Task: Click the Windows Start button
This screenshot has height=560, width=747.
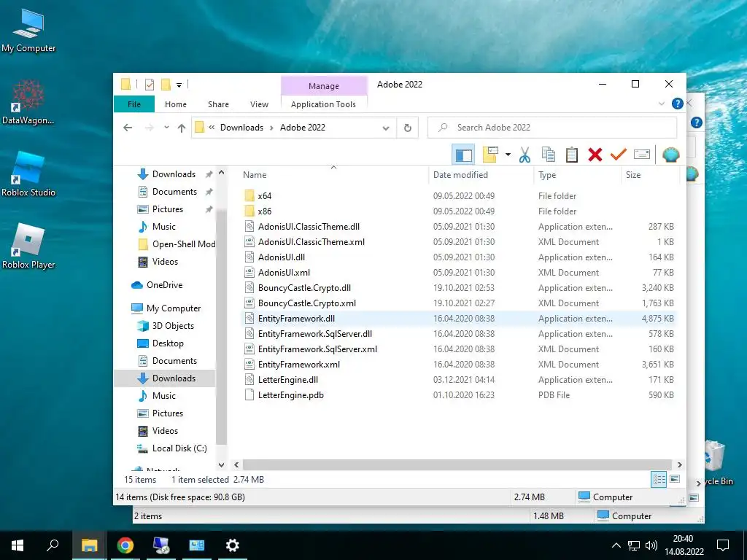Action: tap(18, 545)
